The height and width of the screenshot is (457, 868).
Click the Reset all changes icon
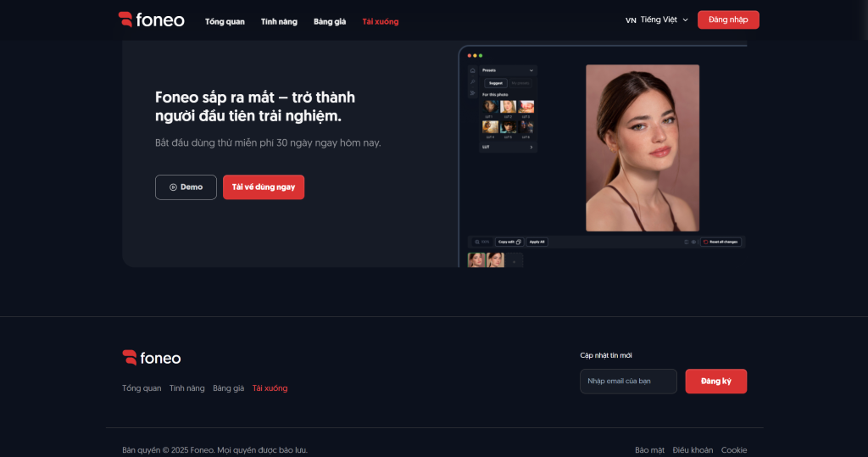pos(705,242)
